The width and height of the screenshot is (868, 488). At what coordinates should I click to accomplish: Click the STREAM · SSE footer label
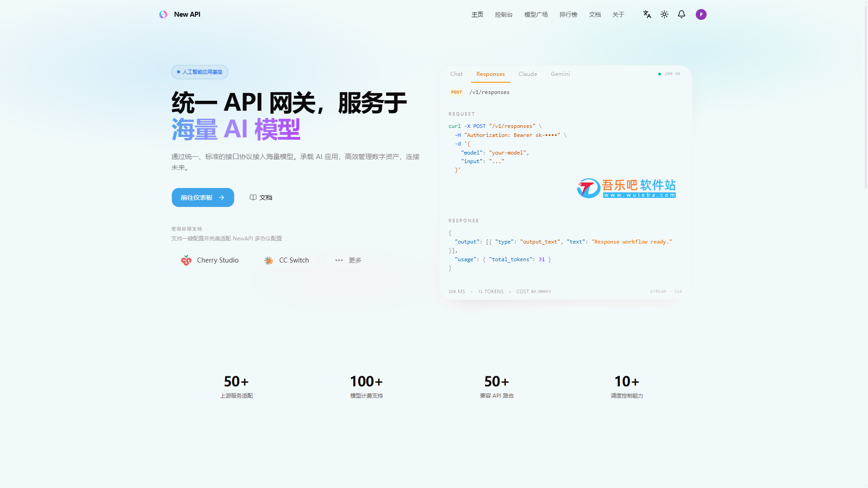666,291
